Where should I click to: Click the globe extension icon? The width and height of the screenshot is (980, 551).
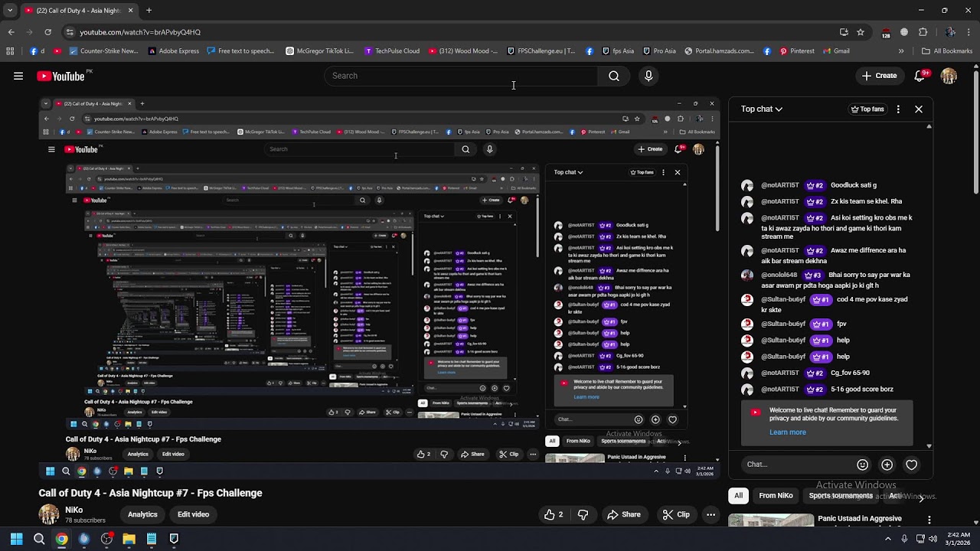point(904,32)
